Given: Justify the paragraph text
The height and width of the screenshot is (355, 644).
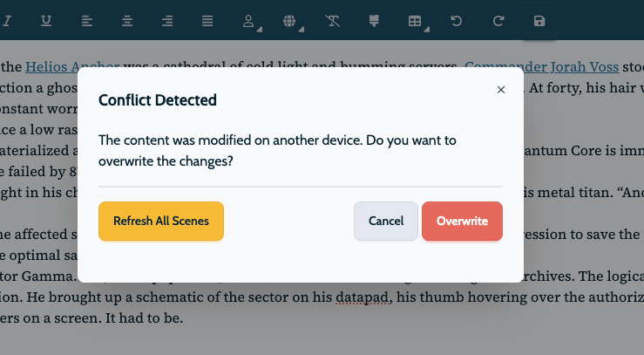Looking at the screenshot, I should point(207,20).
